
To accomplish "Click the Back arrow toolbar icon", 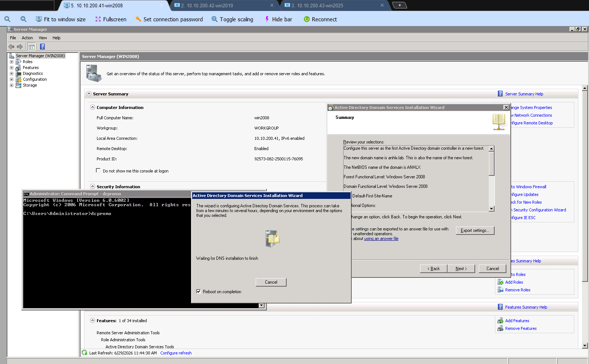I will click(11, 47).
